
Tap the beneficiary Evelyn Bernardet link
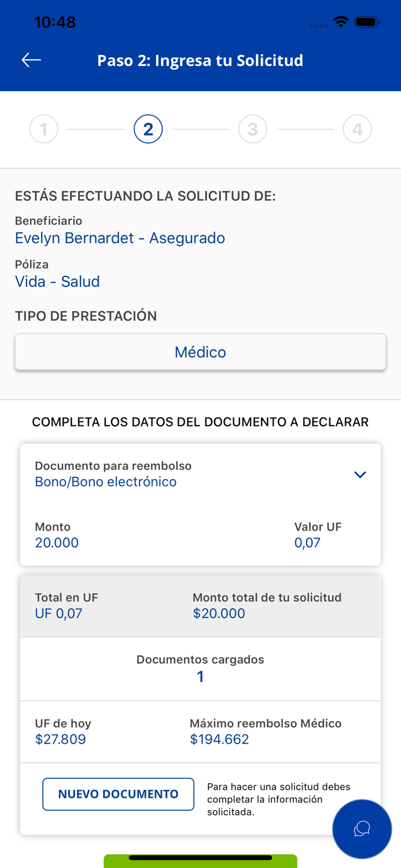(120, 238)
